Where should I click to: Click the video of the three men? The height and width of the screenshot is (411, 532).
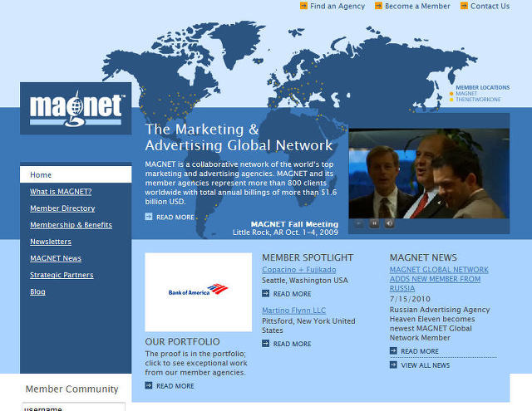tap(429, 174)
